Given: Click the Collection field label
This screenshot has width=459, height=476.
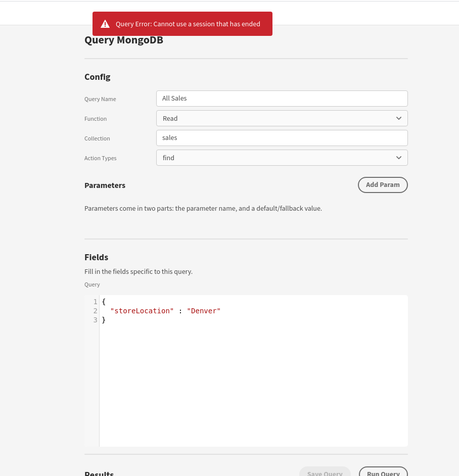Looking at the screenshot, I should pos(97,138).
